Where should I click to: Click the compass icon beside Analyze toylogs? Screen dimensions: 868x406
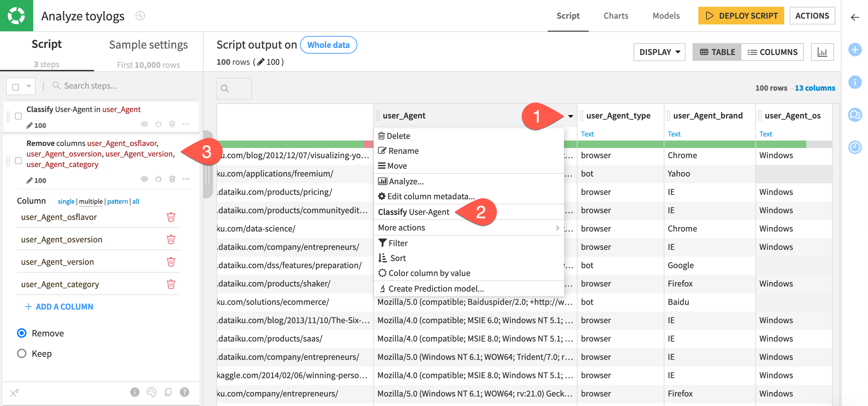point(140,16)
